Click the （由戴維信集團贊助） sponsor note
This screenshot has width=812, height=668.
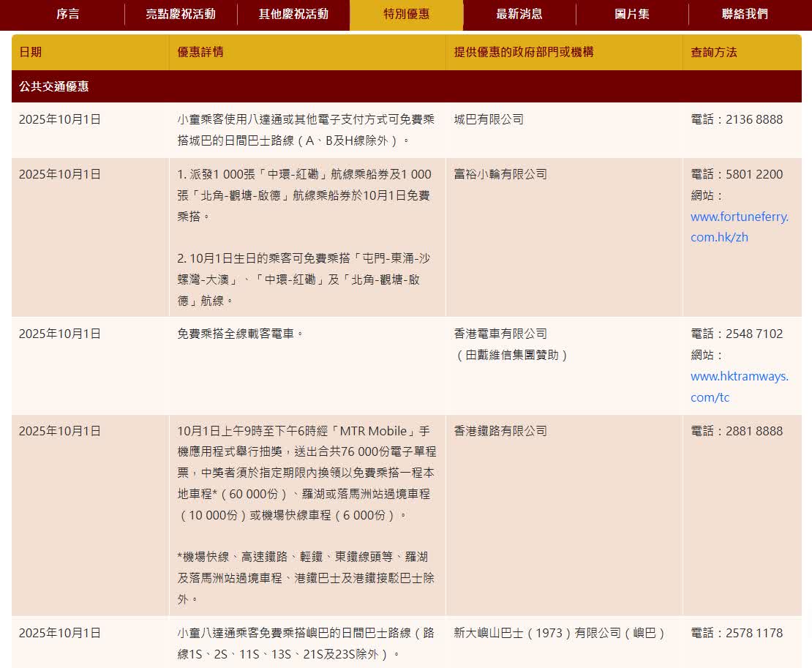click(511, 356)
